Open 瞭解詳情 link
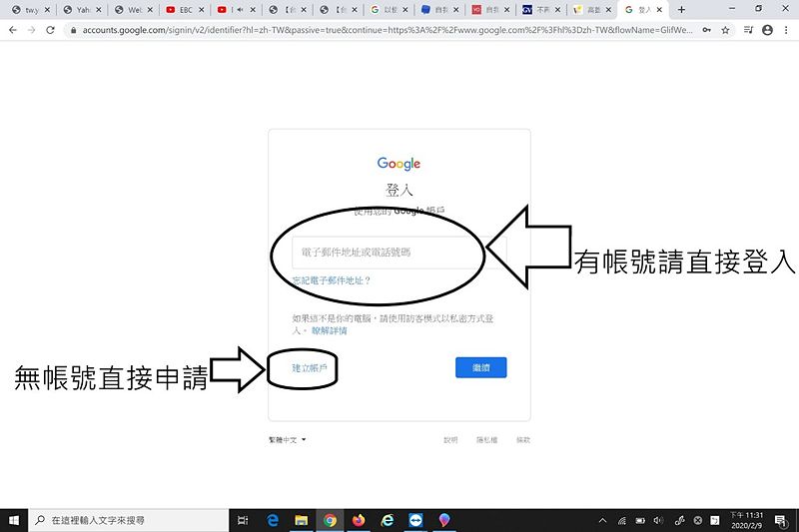This screenshot has height=532, width=799. (x=330, y=331)
